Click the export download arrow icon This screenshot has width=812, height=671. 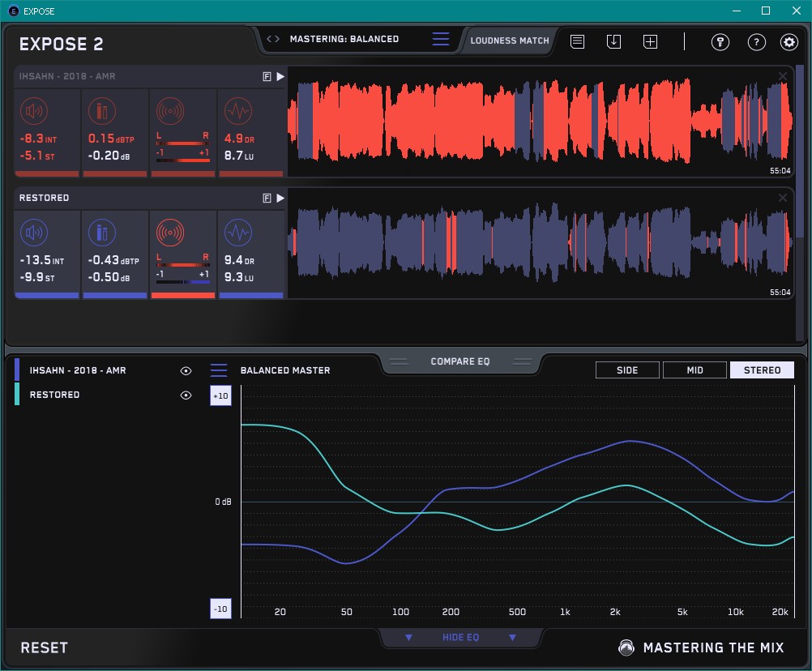(613, 42)
